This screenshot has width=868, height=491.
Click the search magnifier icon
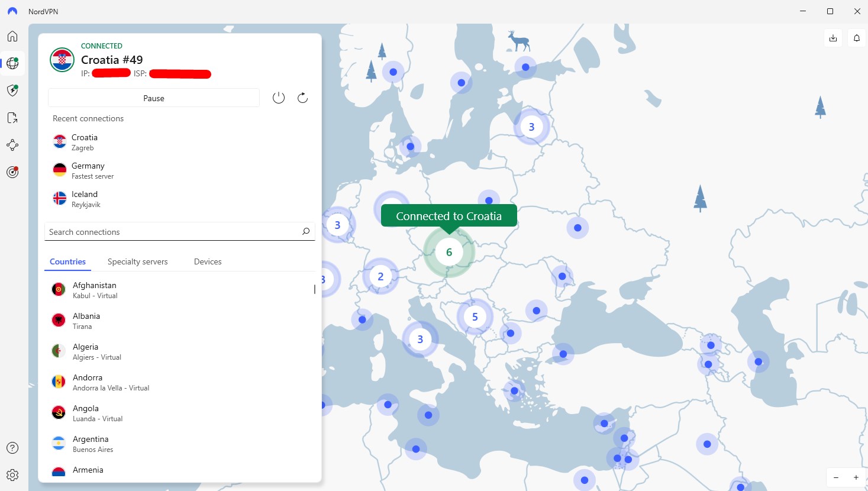306,231
